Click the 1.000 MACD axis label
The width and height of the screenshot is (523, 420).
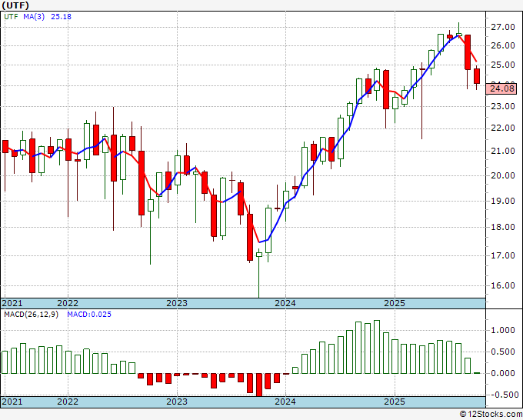[x=503, y=330]
